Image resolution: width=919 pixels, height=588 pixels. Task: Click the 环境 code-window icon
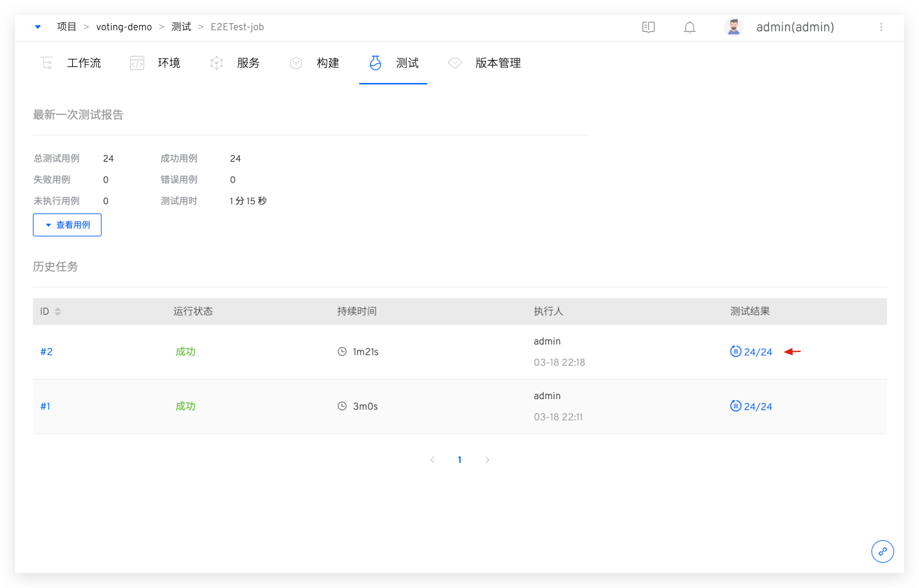(137, 63)
